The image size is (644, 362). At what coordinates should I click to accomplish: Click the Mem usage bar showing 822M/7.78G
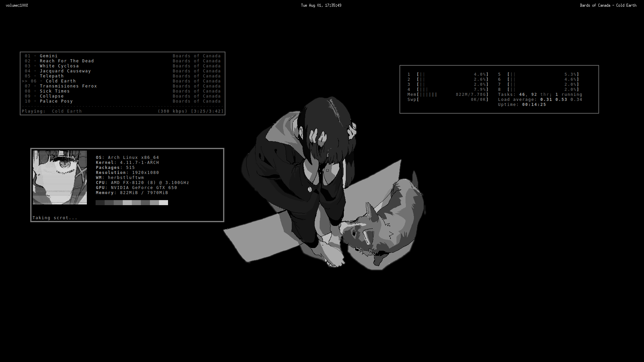coord(448,95)
